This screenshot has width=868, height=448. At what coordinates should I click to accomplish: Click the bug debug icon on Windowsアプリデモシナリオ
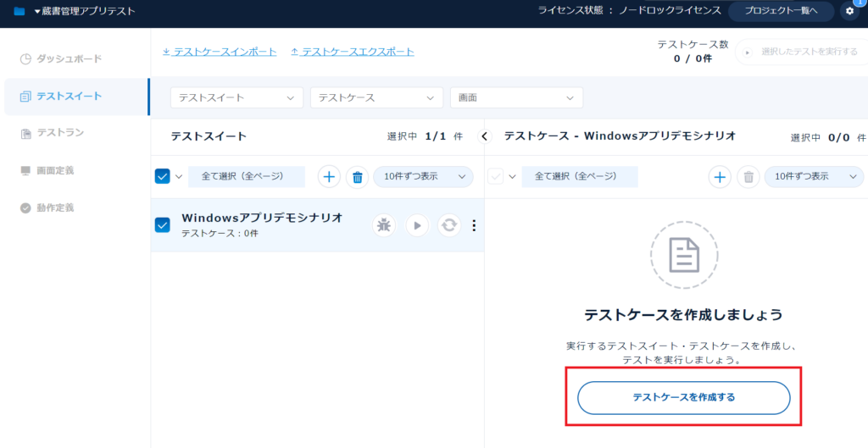384,225
